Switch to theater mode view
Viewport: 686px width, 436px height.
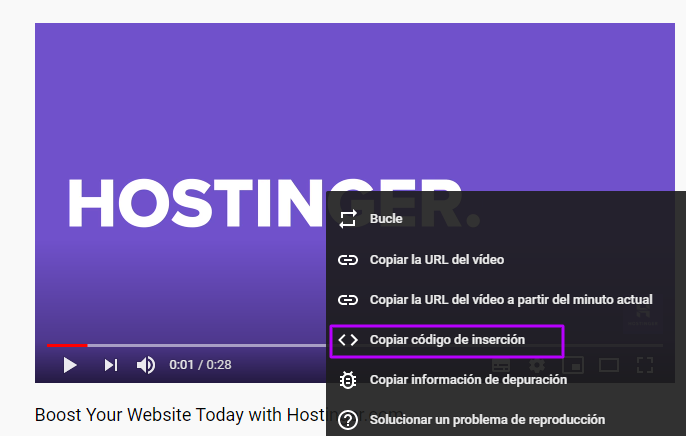click(609, 365)
